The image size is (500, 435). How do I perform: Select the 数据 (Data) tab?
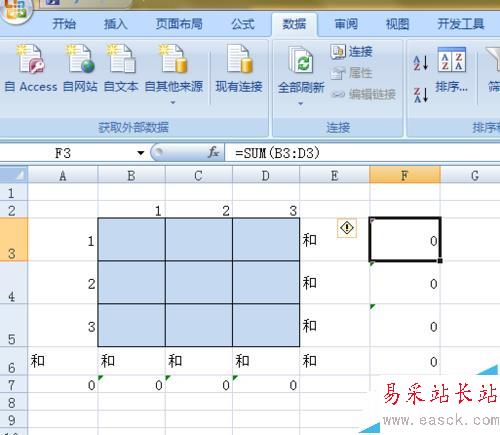(294, 24)
